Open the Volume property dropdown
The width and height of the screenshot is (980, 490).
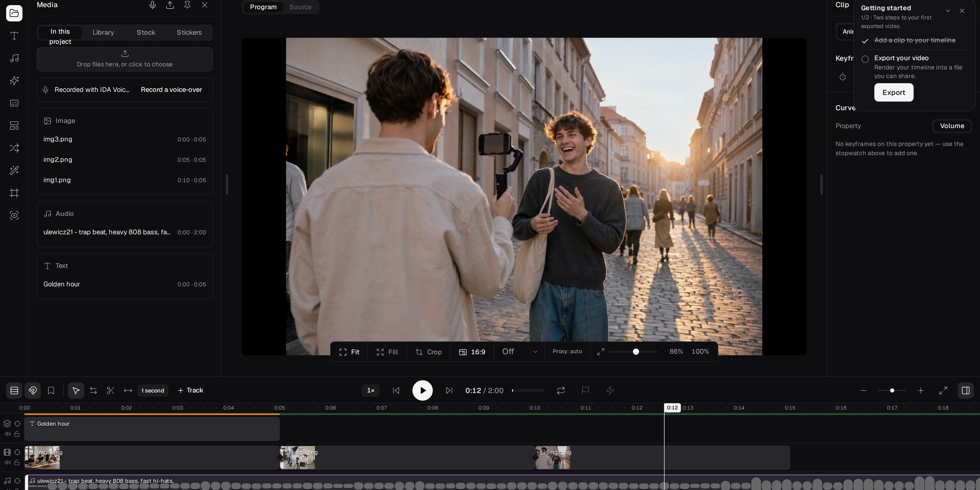click(952, 126)
